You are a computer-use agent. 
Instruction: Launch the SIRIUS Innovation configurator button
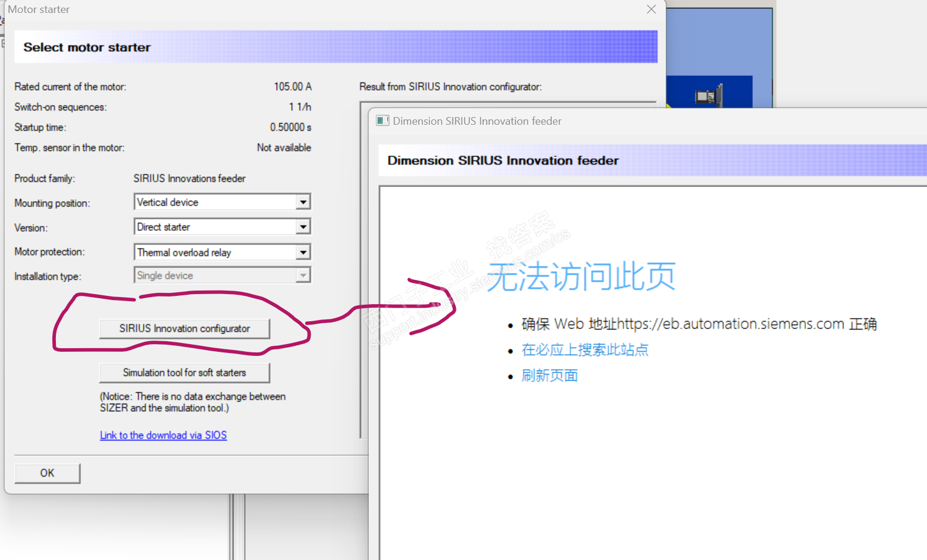point(185,329)
